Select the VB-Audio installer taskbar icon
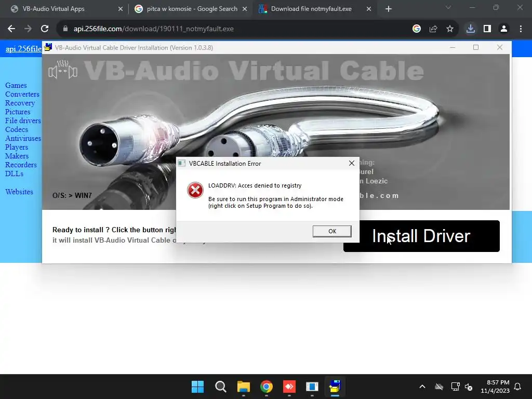The width and height of the screenshot is (532, 399). [335, 387]
